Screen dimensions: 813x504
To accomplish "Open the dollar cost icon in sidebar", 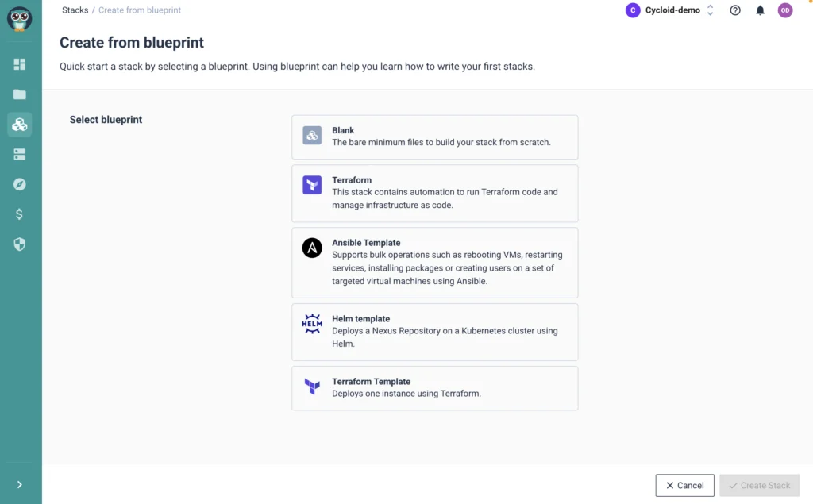I will (x=20, y=214).
